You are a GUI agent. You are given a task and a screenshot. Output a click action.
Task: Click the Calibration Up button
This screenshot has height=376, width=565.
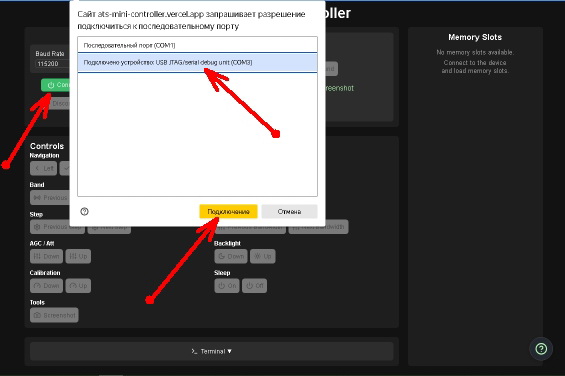78,286
